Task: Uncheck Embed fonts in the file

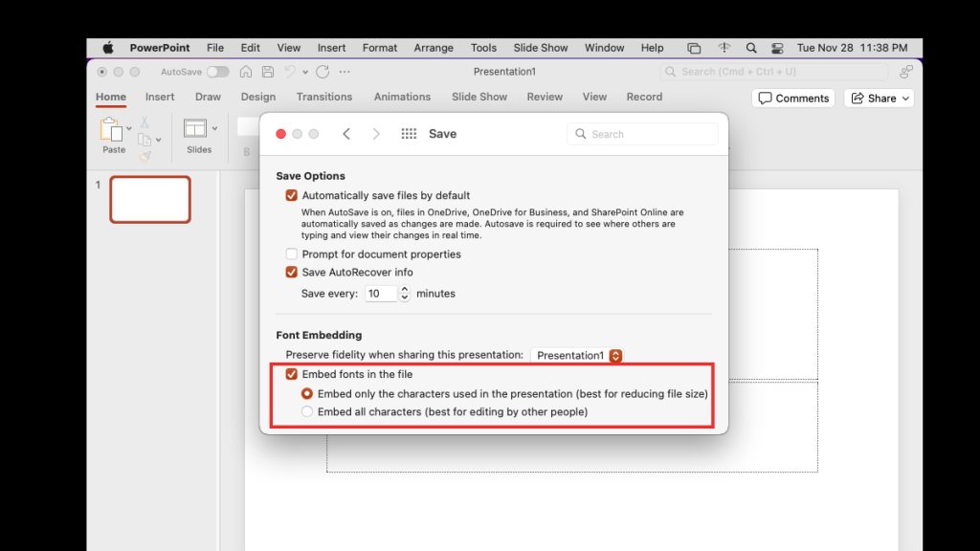Action: click(292, 374)
